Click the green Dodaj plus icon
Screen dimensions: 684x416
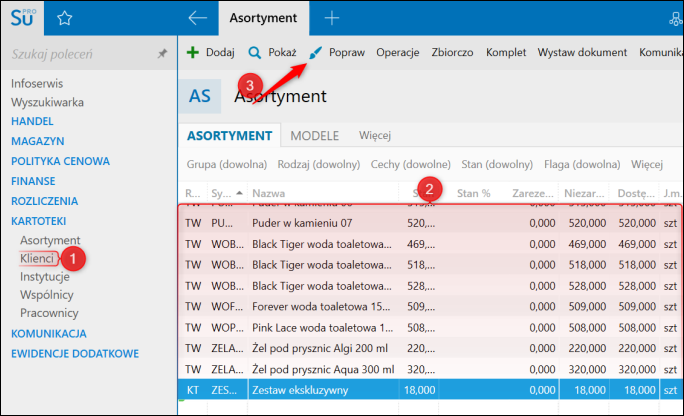[x=193, y=52]
